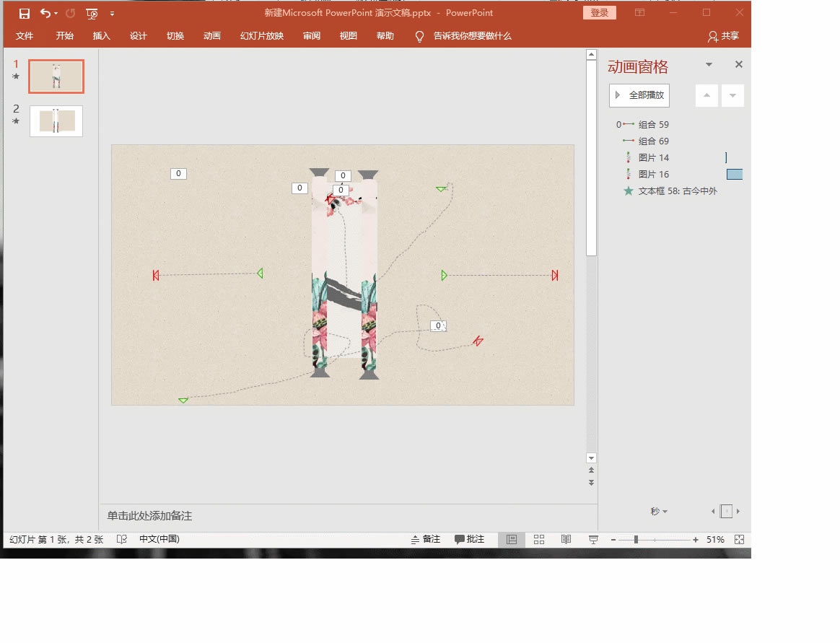Fit slide to current window icon
The image size is (840, 643).
coord(739,539)
